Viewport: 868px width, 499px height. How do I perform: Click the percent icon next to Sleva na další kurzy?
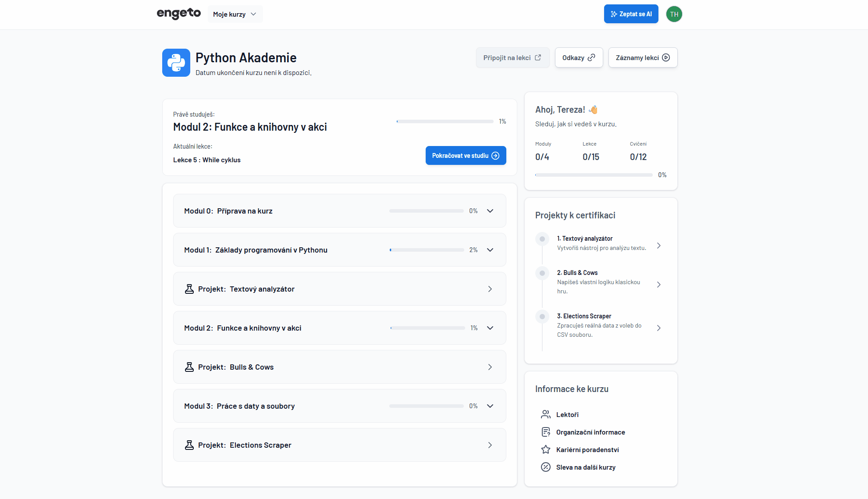click(x=546, y=467)
